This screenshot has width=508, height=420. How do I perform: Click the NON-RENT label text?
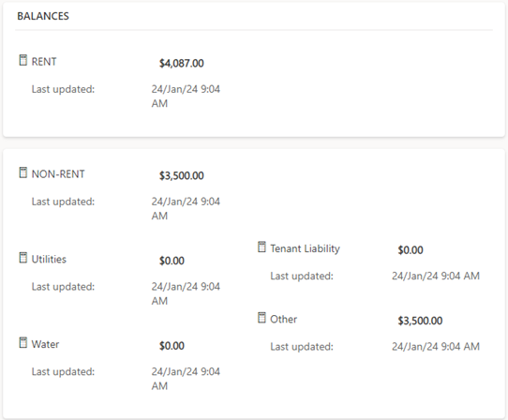[x=58, y=174]
